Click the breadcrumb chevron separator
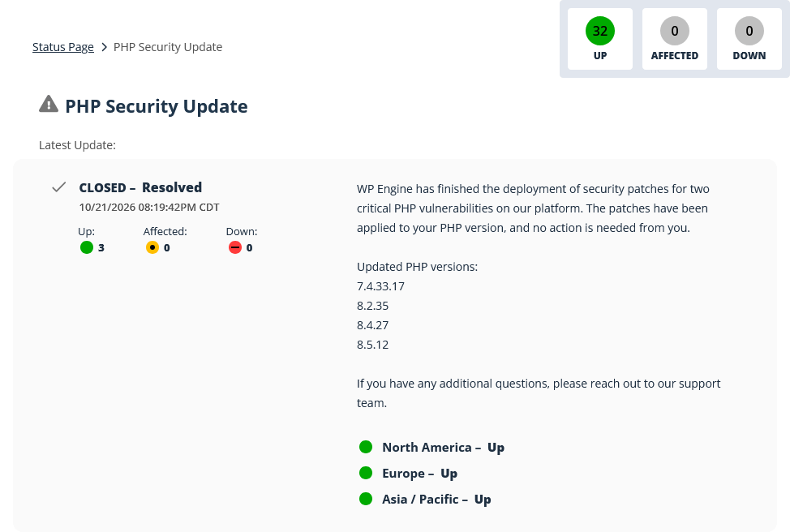This screenshot has width=790, height=532. coord(105,47)
